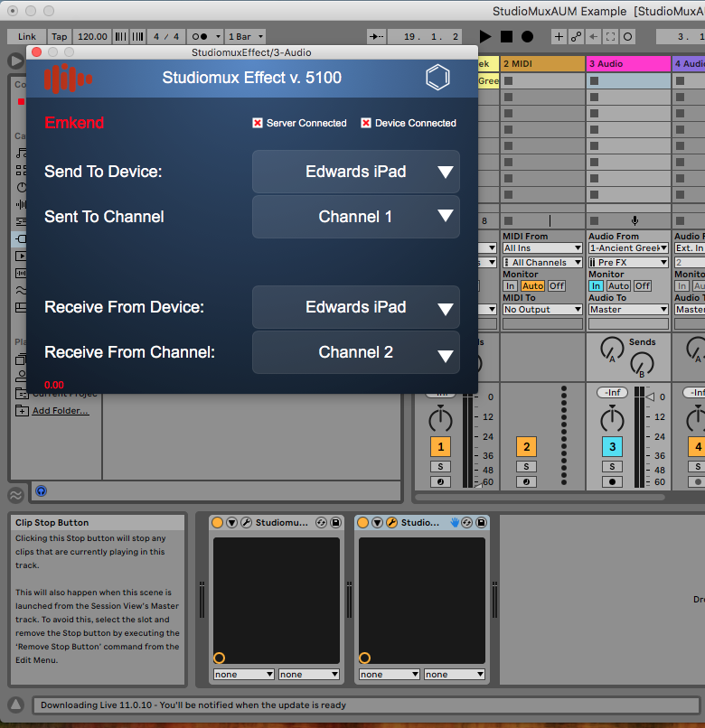Image resolution: width=705 pixels, height=728 pixels.
Task: Click the Follow playback arrow icon
Action: pos(376,36)
